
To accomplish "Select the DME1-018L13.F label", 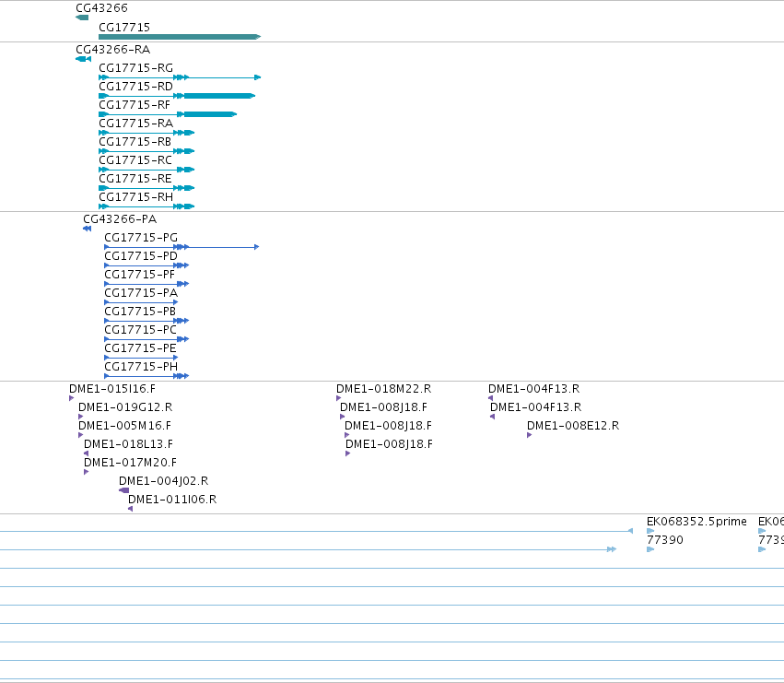I will coord(128,444).
